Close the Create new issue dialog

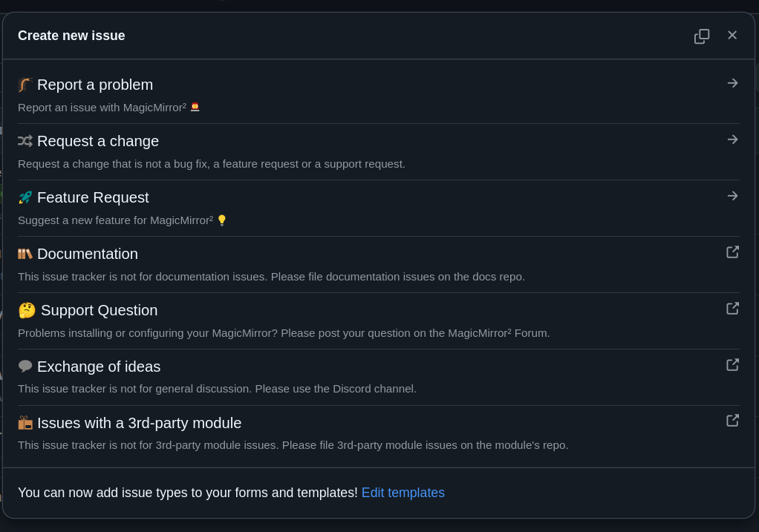coord(732,36)
